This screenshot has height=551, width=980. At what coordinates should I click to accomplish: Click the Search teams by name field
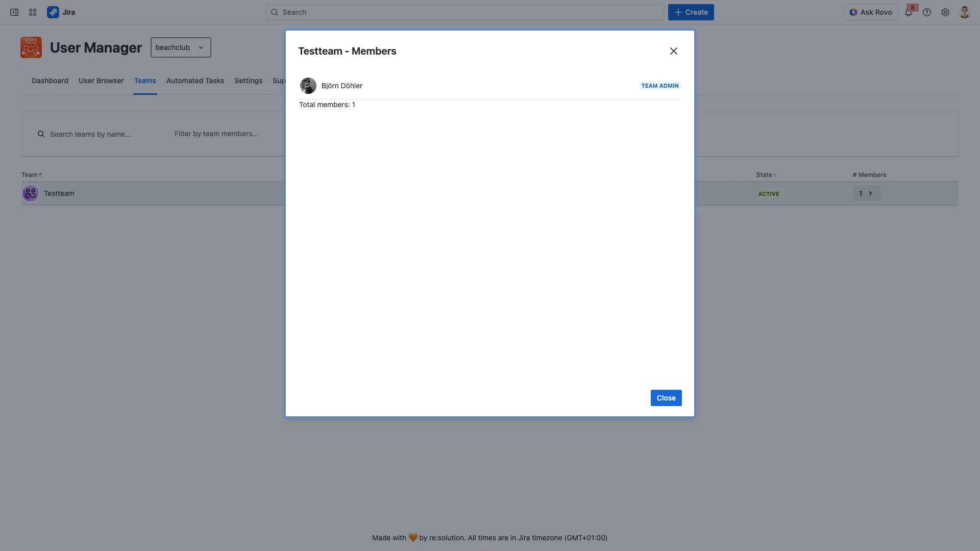(92, 134)
